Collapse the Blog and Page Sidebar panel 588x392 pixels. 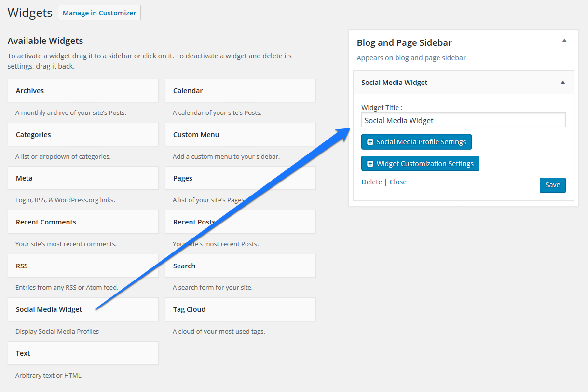(x=564, y=41)
